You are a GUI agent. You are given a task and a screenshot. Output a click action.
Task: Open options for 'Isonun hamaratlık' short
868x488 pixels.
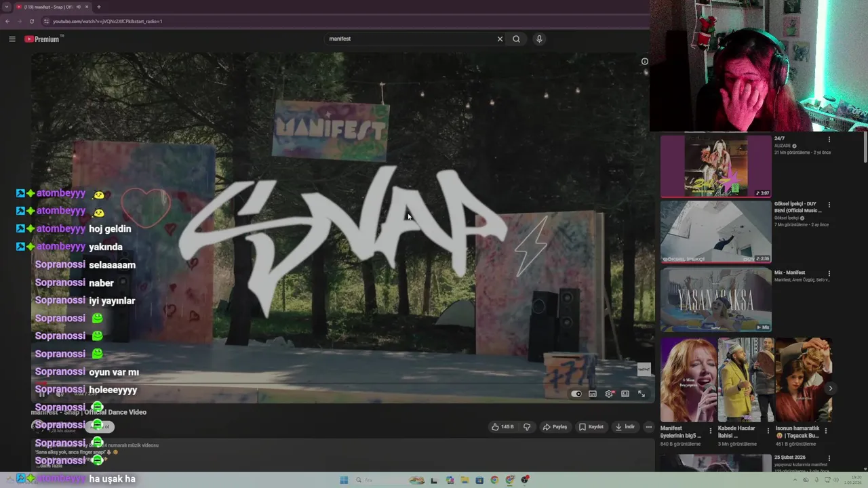click(x=826, y=430)
